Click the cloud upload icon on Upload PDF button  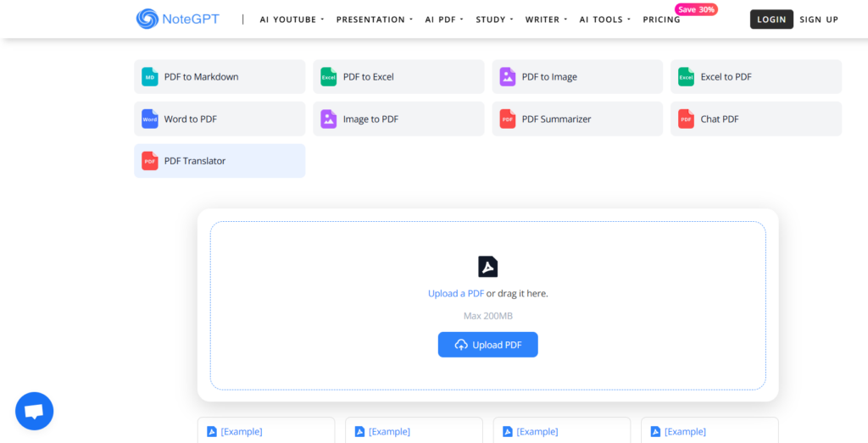click(x=461, y=345)
